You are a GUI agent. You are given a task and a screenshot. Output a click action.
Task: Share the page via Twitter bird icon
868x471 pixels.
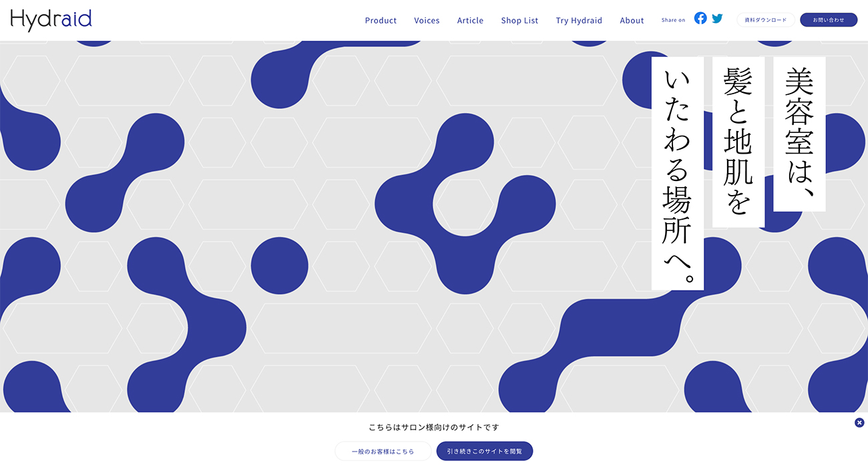tap(717, 19)
